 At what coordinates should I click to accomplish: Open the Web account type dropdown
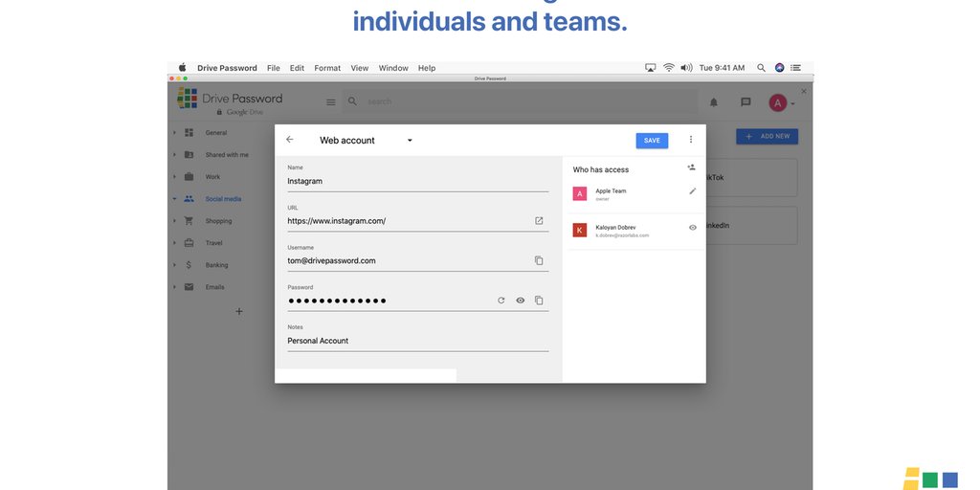pyautogui.click(x=367, y=140)
